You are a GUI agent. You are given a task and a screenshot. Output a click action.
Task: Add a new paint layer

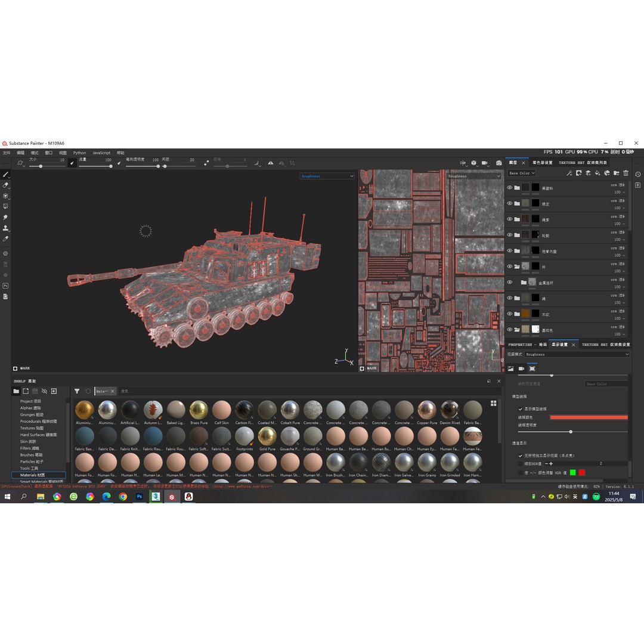click(588, 174)
